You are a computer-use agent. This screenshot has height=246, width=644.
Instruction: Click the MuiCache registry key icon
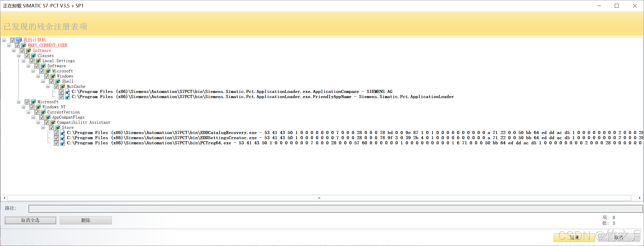point(63,86)
